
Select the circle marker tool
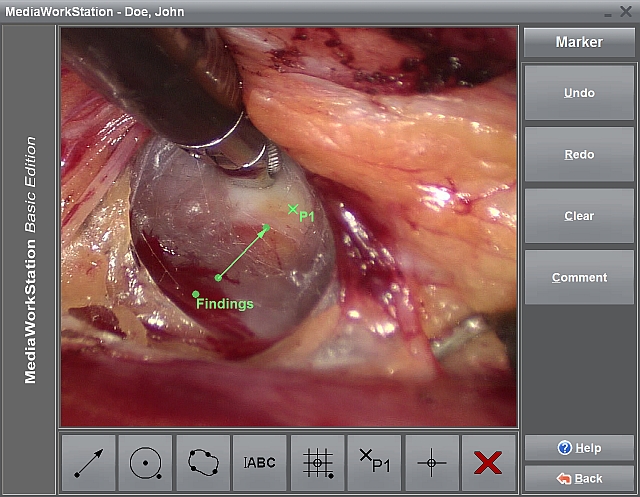click(145, 463)
